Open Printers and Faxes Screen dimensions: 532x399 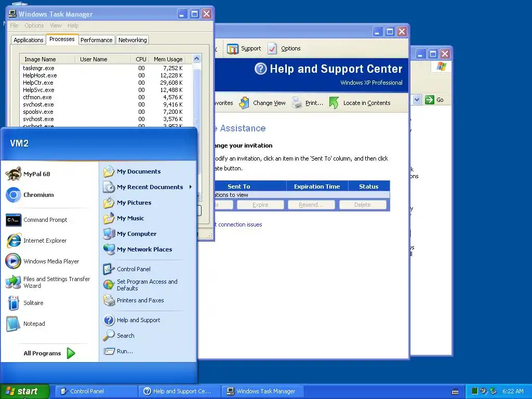coord(134,300)
